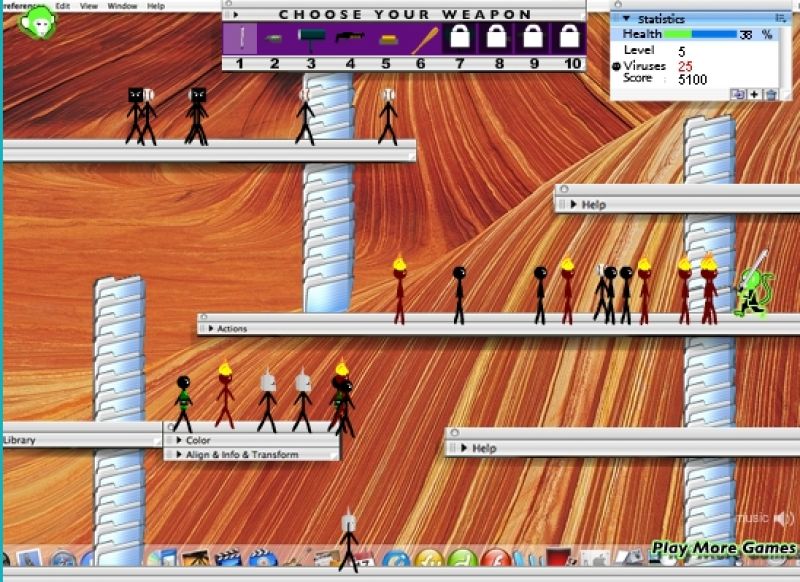
Task: Collapse the Statistics panel triangle
Action: [627, 19]
